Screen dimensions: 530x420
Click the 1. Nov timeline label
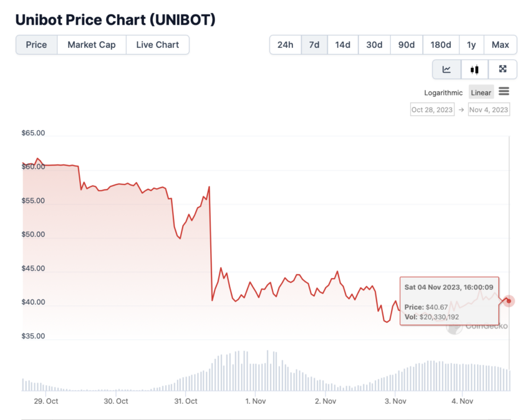click(256, 401)
